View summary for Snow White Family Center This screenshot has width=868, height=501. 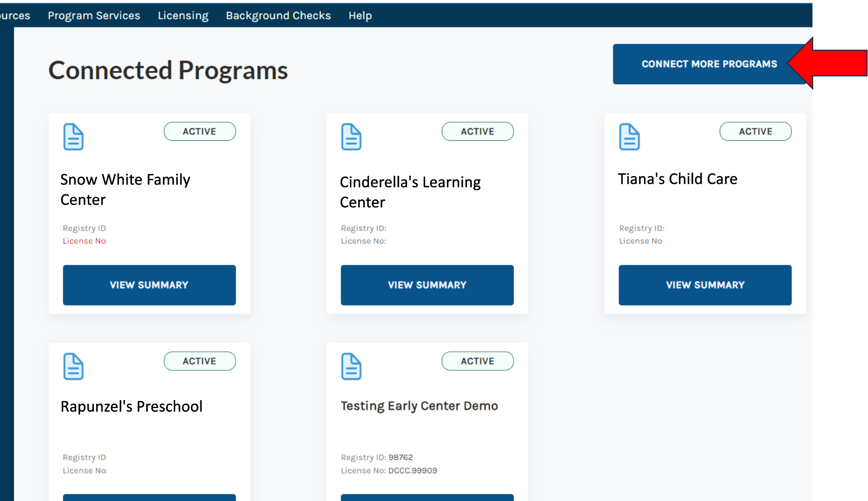(149, 285)
